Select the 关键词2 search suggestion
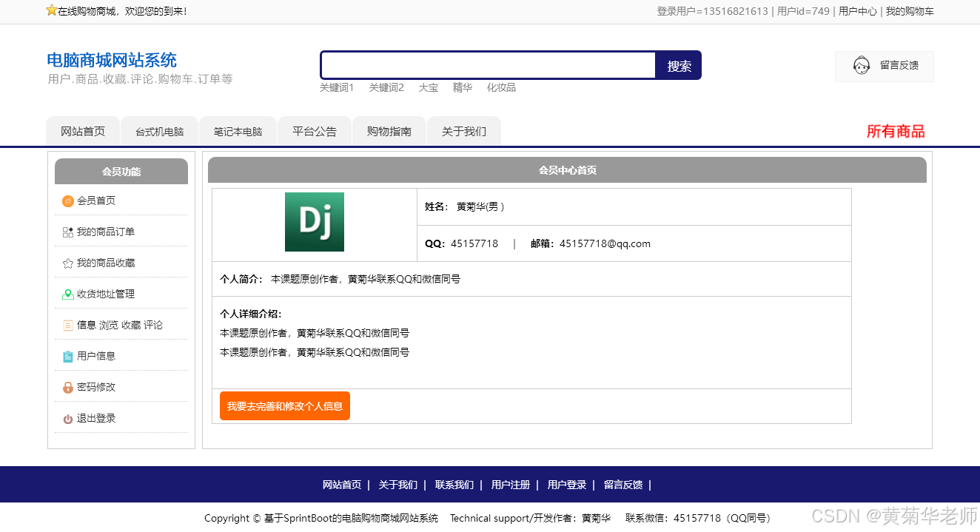This screenshot has height=532, width=980. coord(386,87)
